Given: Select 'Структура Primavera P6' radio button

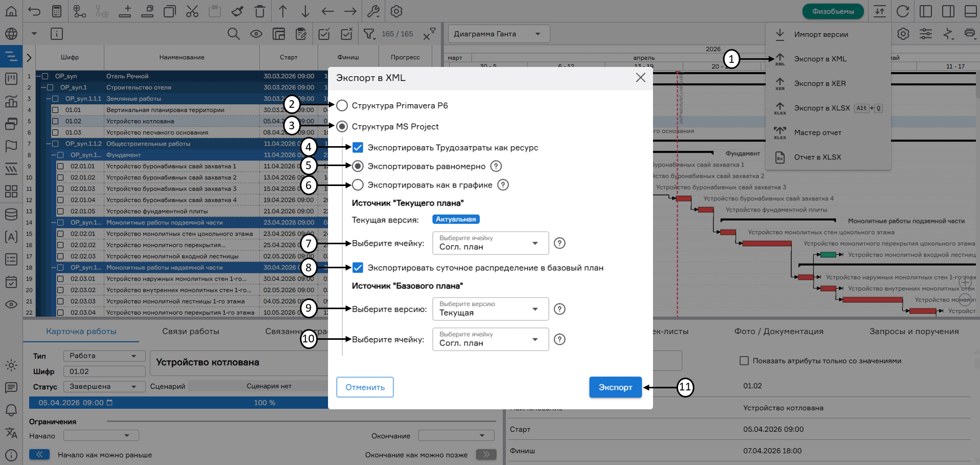Looking at the screenshot, I should [342, 106].
